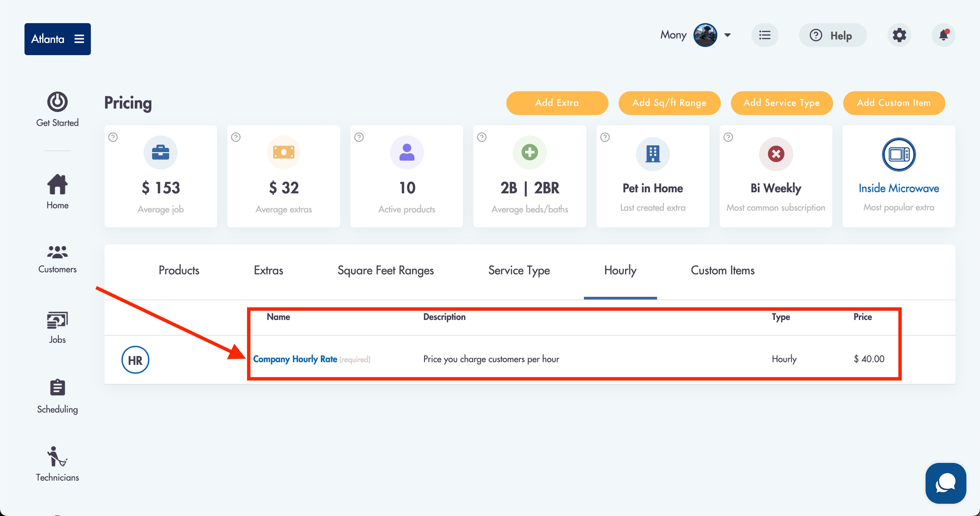Click the $ 32 average extras value
The width and height of the screenshot is (980, 516).
(x=283, y=188)
